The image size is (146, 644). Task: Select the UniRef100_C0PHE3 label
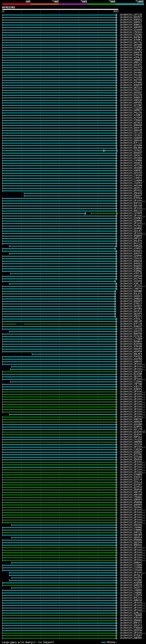click(x=131, y=50)
